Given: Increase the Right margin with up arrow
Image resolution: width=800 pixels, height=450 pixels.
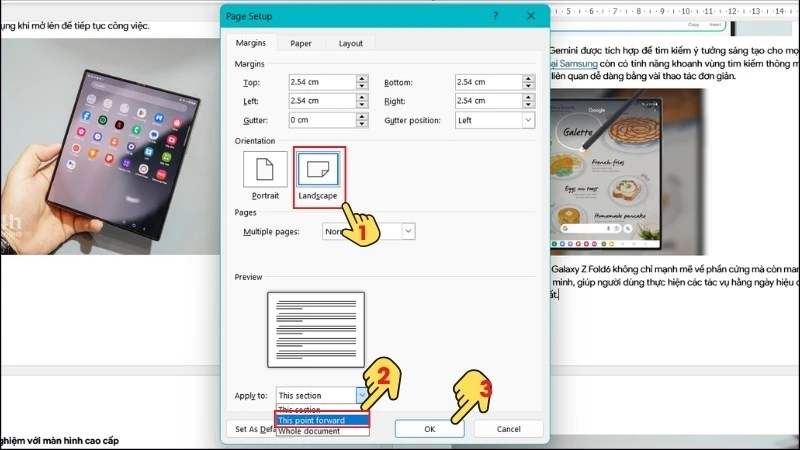Looking at the screenshot, I should 529,97.
